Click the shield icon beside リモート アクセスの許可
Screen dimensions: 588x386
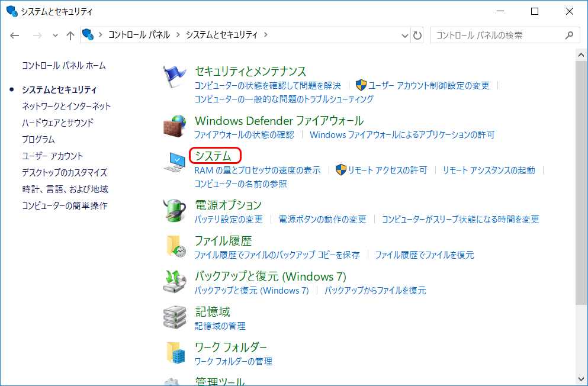341,170
